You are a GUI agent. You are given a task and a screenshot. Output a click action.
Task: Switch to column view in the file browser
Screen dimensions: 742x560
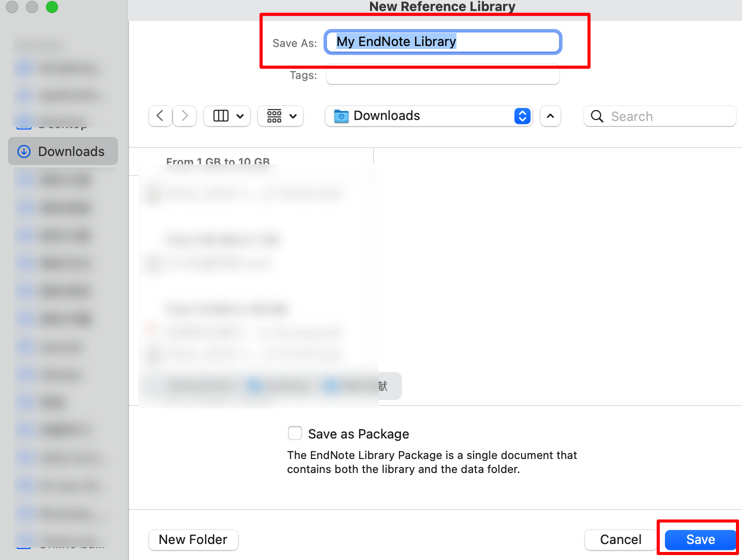[220, 116]
